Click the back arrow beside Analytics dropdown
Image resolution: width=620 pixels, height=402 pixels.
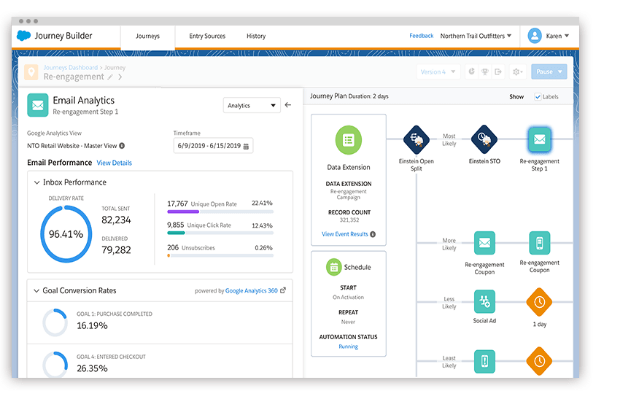coord(288,105)
